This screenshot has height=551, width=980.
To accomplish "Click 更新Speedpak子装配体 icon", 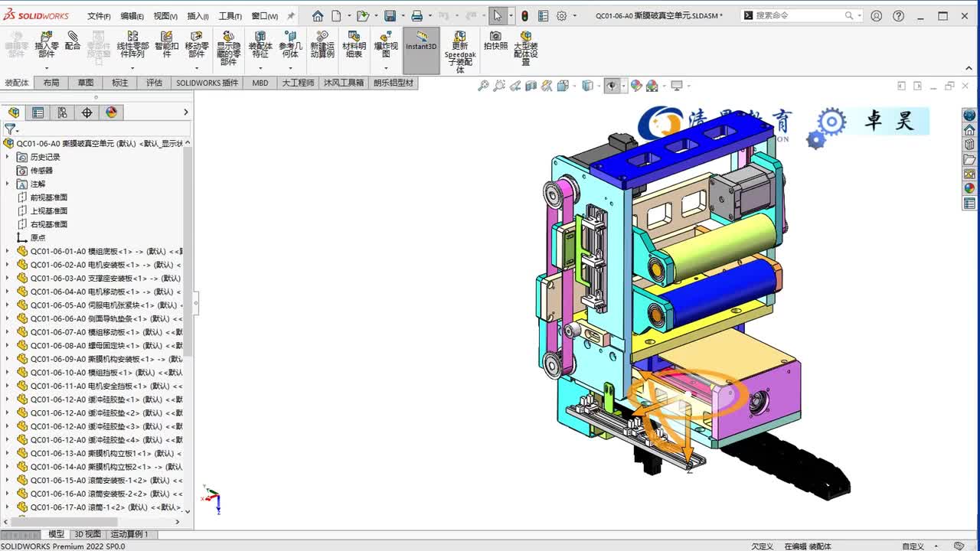I will coord(460,52).
